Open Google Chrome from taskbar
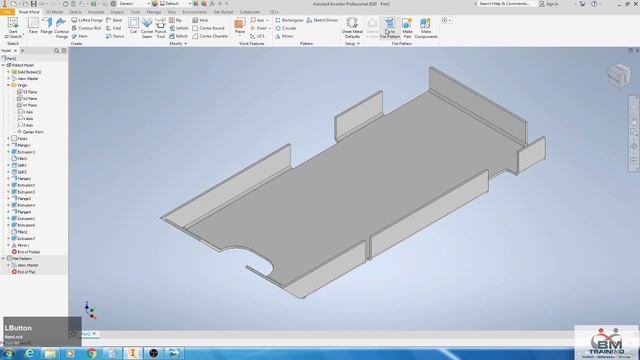 (92, 353)
